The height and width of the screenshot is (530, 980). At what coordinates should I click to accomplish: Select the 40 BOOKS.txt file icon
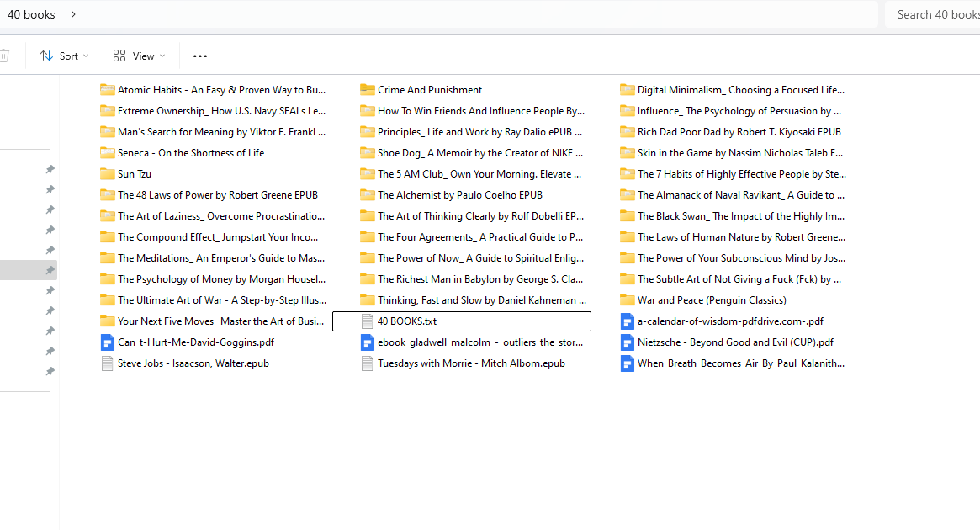[368, 321]
